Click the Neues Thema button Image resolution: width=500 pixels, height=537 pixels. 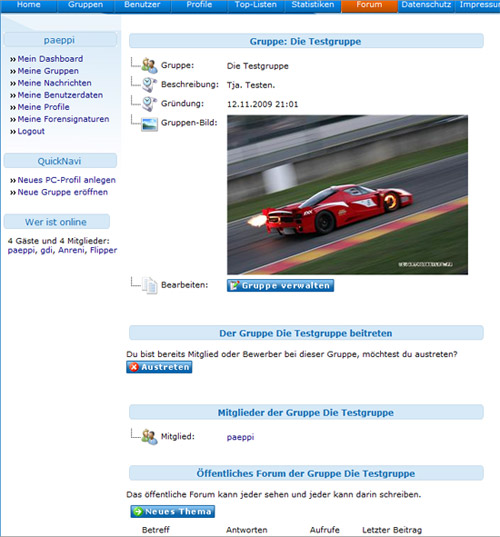coord(173,512)
